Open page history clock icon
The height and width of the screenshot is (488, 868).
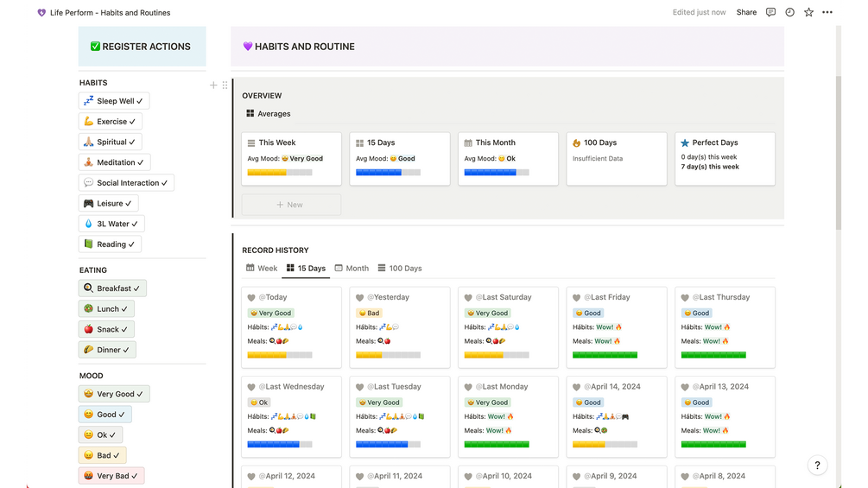pyautogui.click(x=790, y=12)
